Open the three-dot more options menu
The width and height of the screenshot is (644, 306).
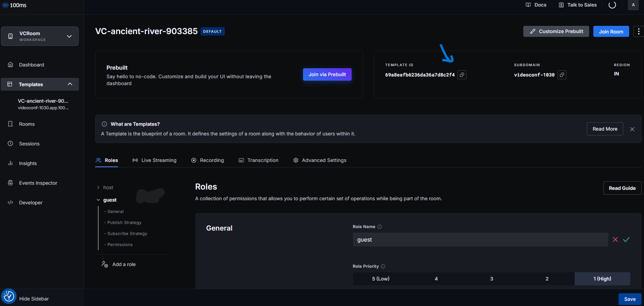[638, 31]
